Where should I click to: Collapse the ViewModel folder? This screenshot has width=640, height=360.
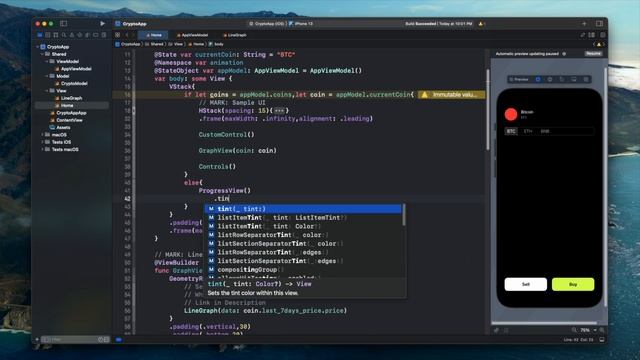[x=47, y=62]
